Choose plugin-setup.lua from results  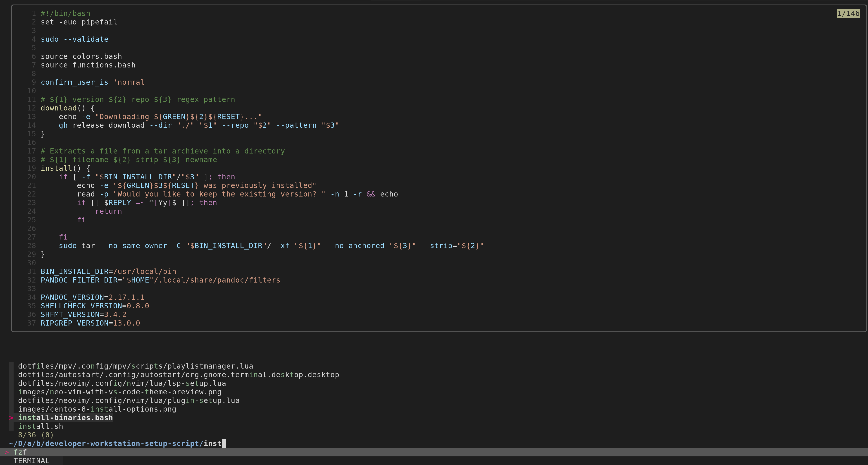[x=129, y=400]
